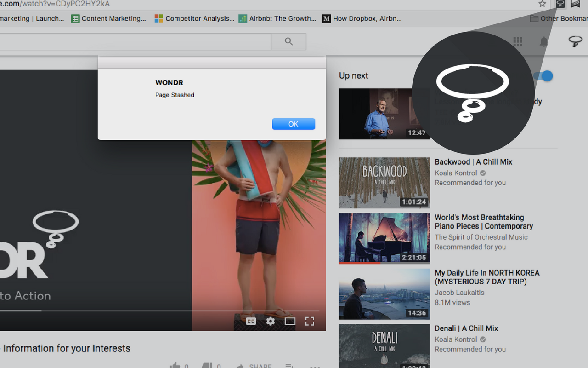
Task: Click the Wondr extension icon in Chrome's toolbar
Action: pyautogui.click(x=560, y=4)
